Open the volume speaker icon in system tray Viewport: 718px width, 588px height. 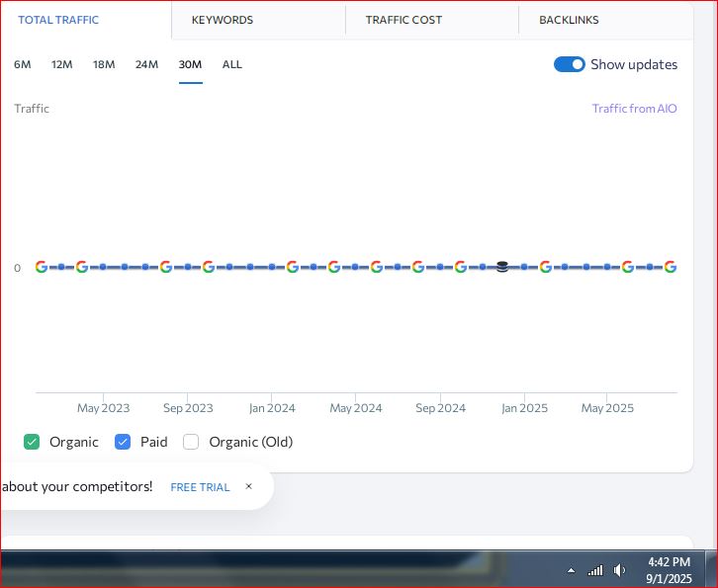click(x=620, y=570)
